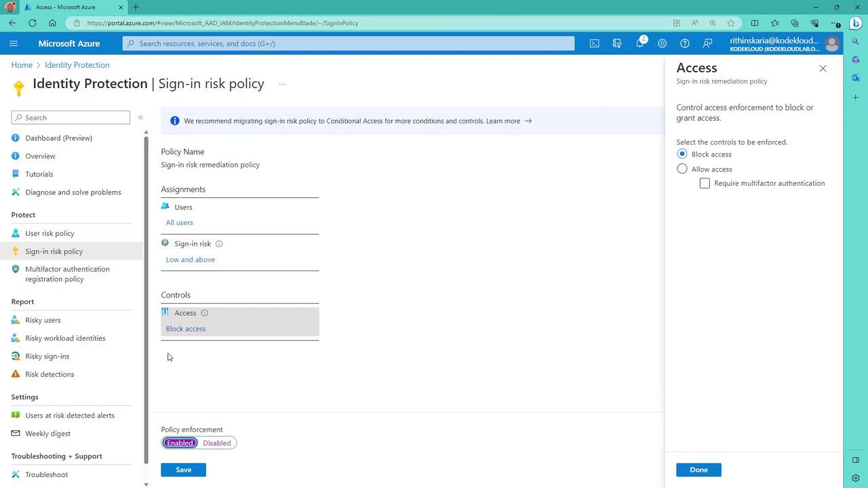Open the Low and above risk link

tap(190, 260)
